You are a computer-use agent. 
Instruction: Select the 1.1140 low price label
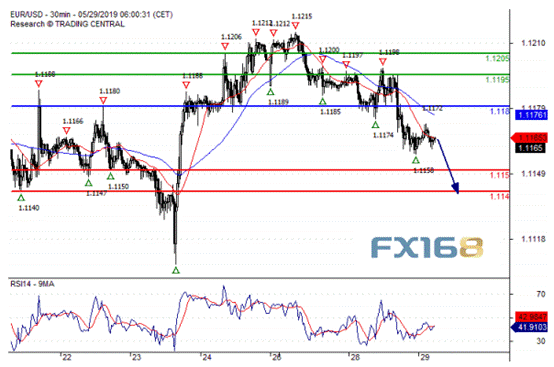coord(29,208)
